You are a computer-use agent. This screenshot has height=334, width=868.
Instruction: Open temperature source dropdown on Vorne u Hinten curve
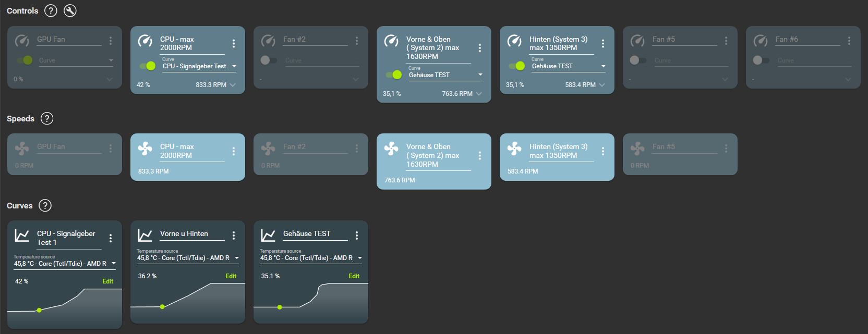click(188, 258)
